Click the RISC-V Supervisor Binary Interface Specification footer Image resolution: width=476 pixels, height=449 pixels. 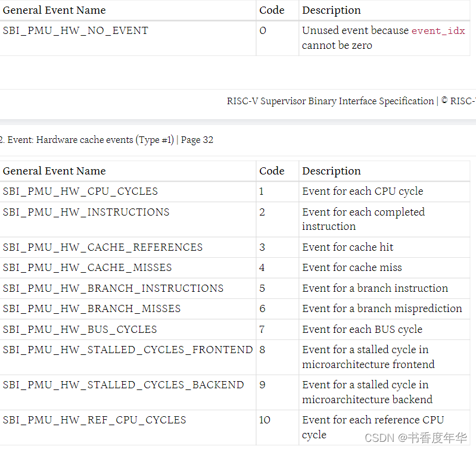point(330,101)
